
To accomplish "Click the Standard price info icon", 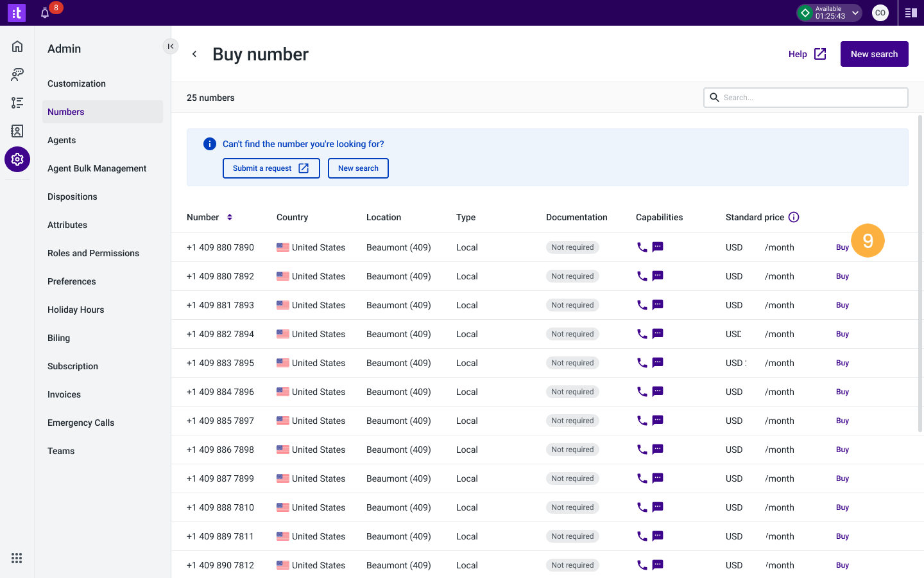I will (x=794, y=217).
